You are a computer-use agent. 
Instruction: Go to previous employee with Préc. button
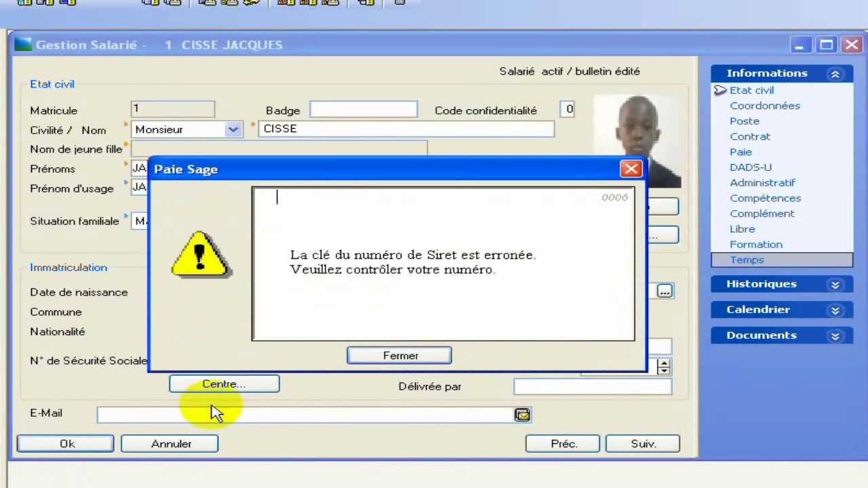563,444
